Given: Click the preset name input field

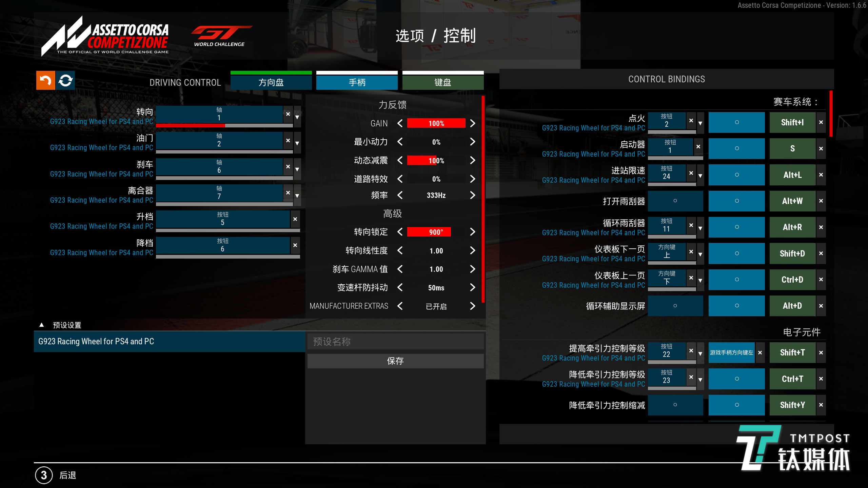Looking at the screenshot, I should click(396, 341).
